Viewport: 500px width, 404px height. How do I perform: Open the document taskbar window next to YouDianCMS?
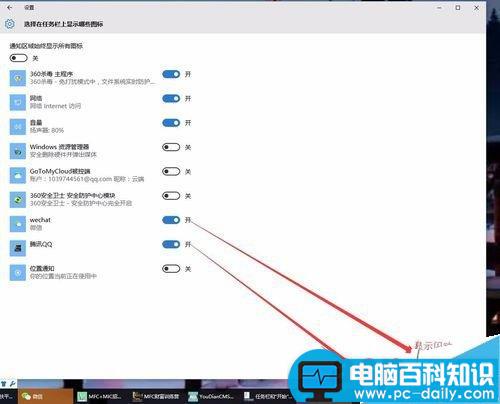267,396
